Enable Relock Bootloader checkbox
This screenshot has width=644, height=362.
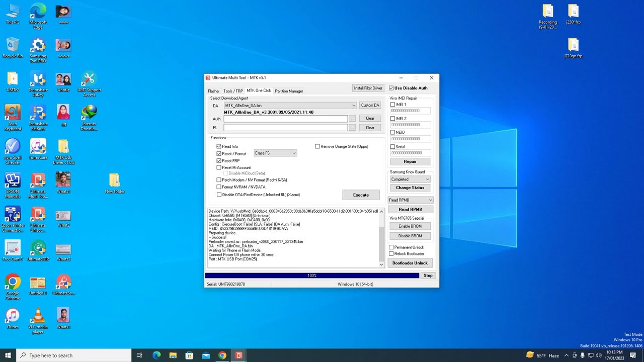click(x=391, y=254)
